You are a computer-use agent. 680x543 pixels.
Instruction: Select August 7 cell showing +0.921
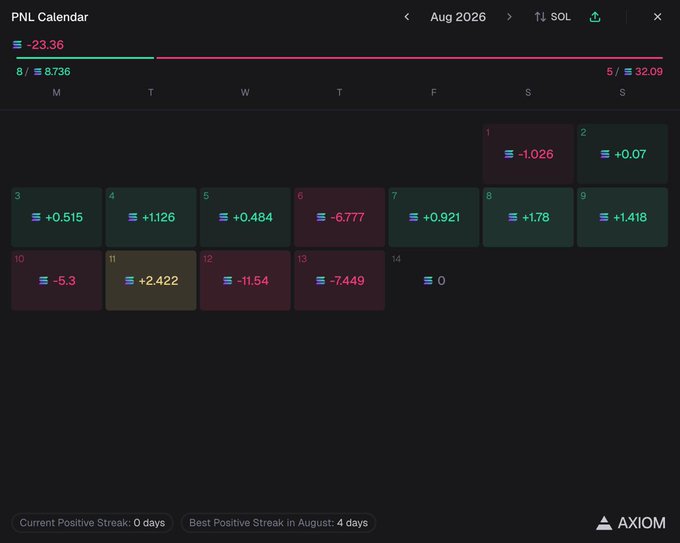(x=434, y=217)
